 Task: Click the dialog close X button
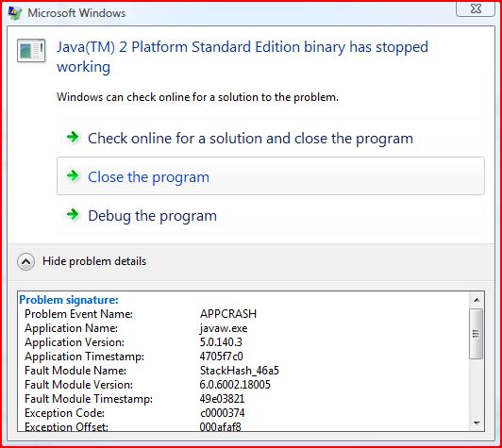(x=476, y=8)
